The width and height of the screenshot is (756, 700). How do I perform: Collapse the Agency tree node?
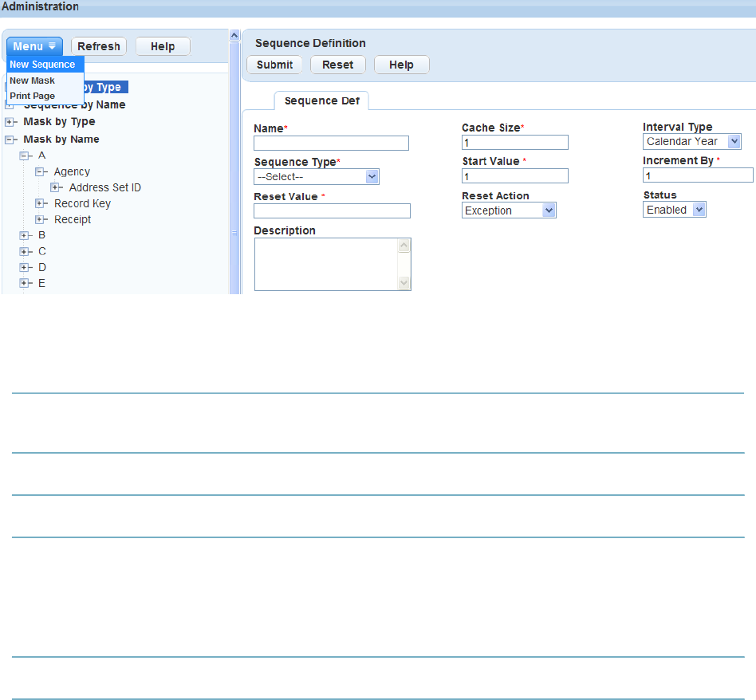click(x=40, y=171)
